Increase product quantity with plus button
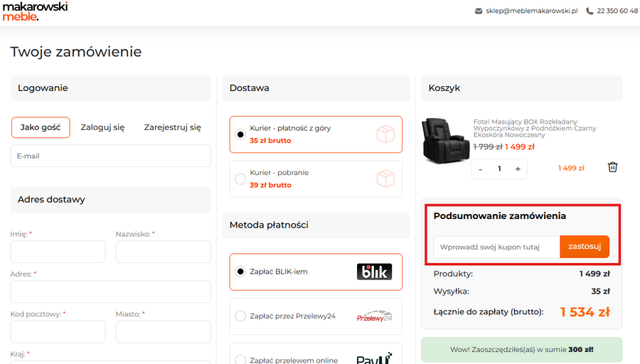640x364 pixels. (518, 169)
